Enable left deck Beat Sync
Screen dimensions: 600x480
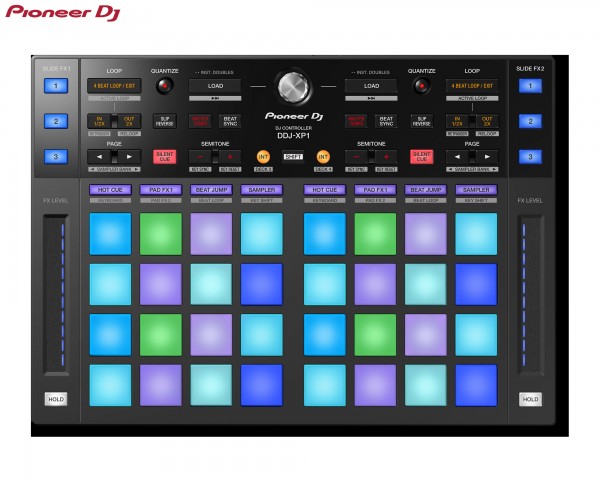[230, 121]
